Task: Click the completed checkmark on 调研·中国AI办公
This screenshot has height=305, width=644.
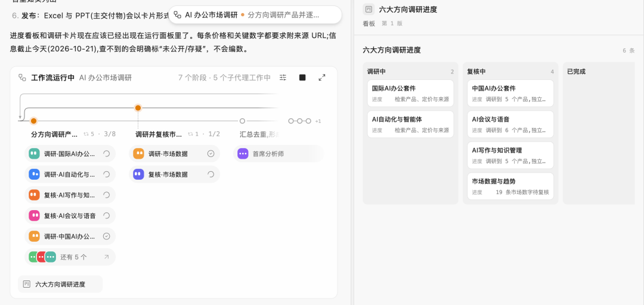Action: pos(106,236)
